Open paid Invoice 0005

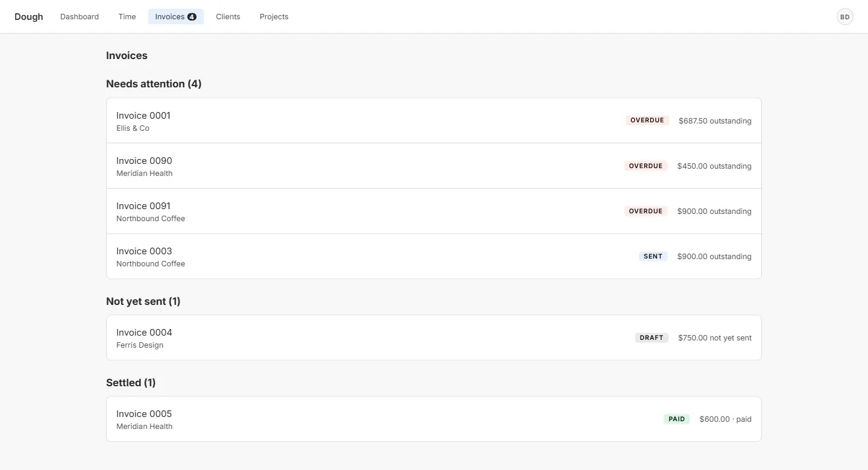[434, 419]
